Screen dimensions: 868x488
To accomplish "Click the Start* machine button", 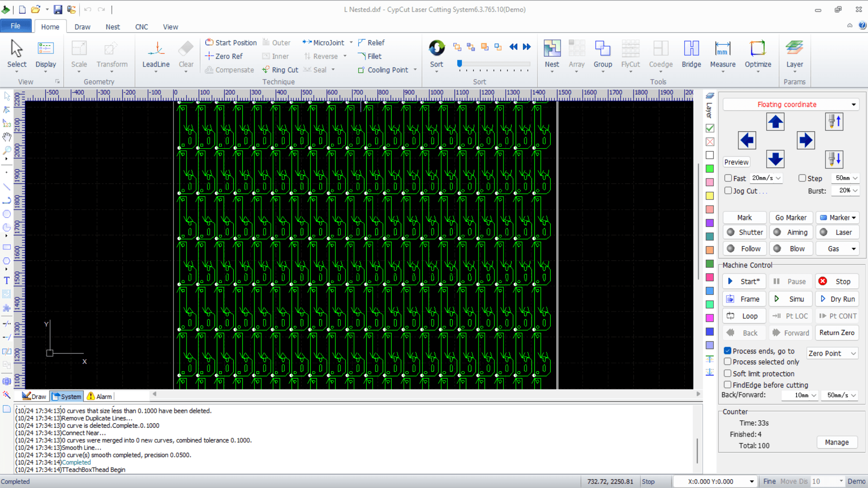I will (x=744, y=282).
